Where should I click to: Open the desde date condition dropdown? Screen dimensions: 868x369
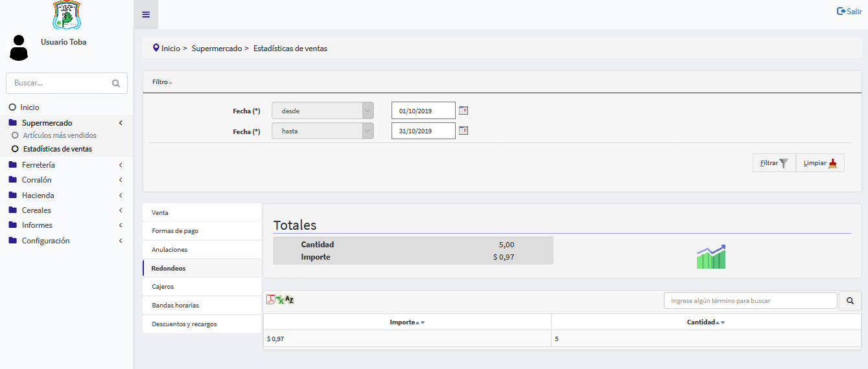click(x=322, y=111)
